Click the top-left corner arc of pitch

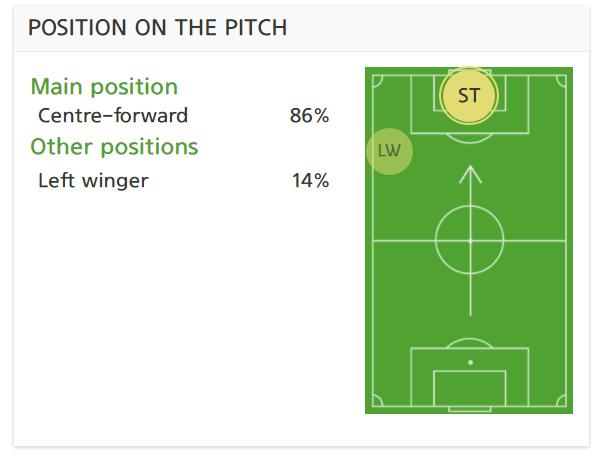[377, 81]
